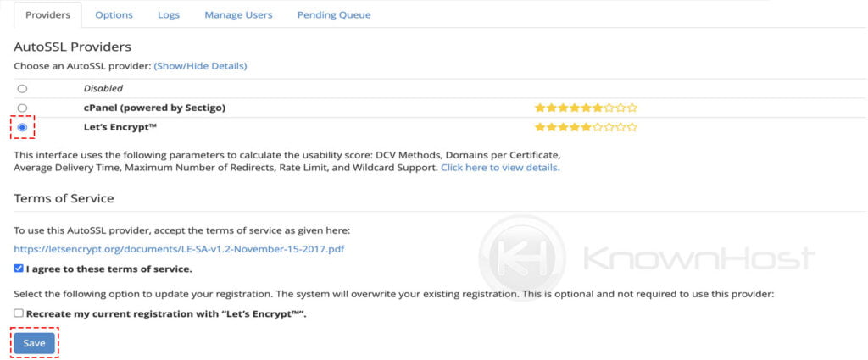The height and width of the screenshot is (360, 868).
Task: Select the Disabled provider radio button
Action: click(x=22, y=88)
